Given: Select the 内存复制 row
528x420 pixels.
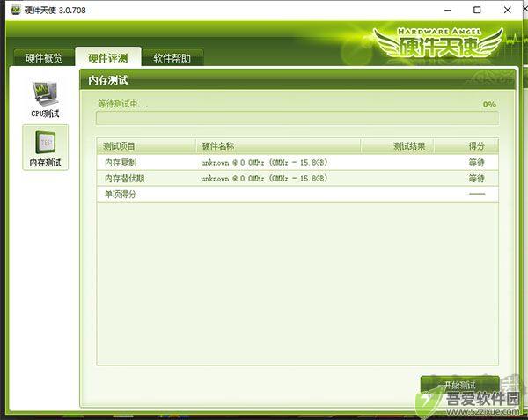Looking at the screenshot, I should click(297, 162).
